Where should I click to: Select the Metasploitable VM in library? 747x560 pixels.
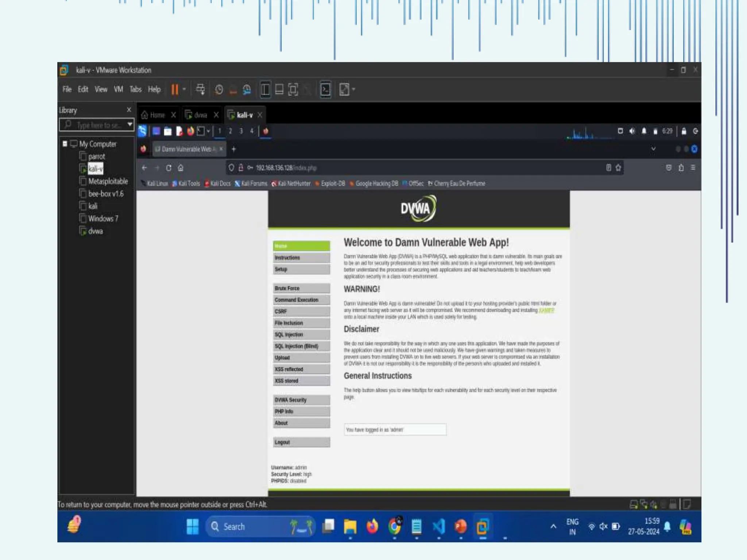[x=108, y=181]
